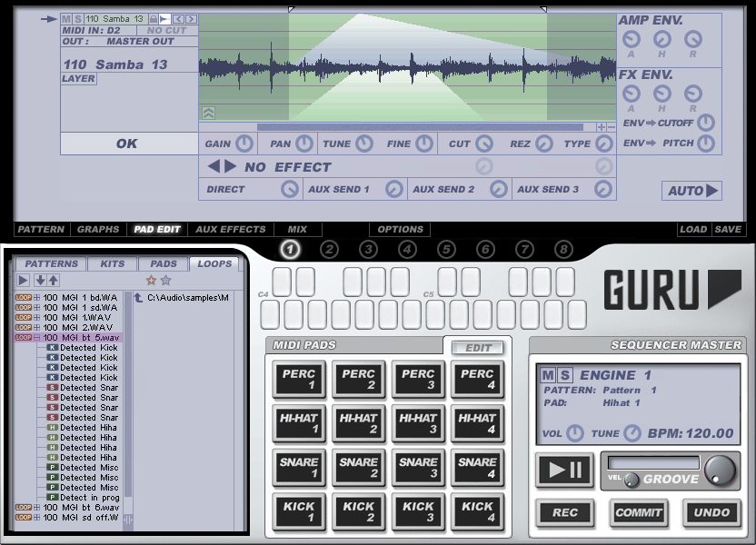
Task: Switch to the PATTERN tab
Action: point(41,230)
